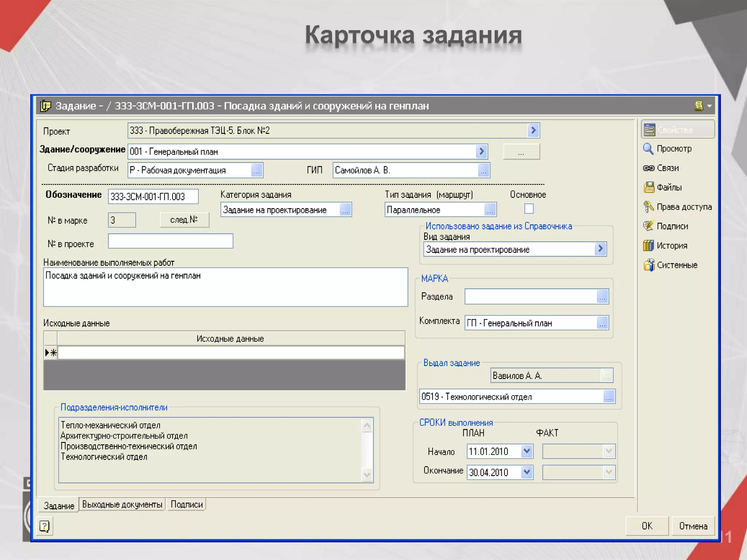This screenshot has width=747, height=560.
Task: Open the Файлы section
Action: click(x=662, y=187)
